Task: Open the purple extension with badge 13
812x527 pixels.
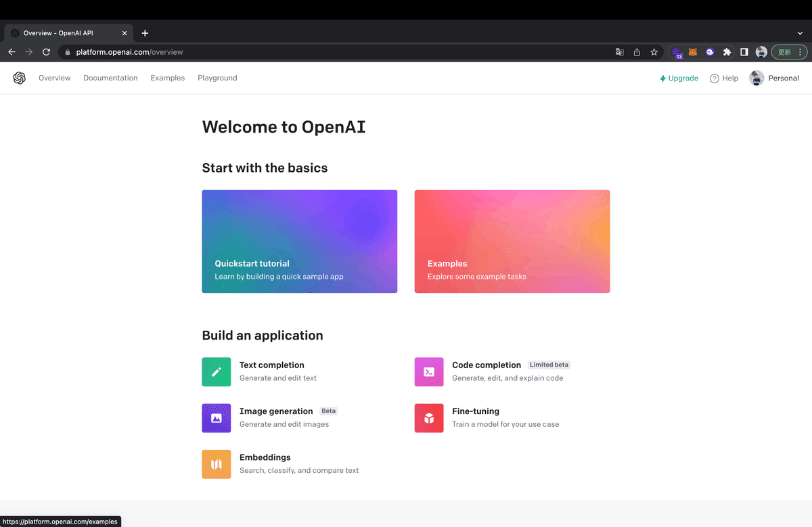Action: click(x=677, y=53)
